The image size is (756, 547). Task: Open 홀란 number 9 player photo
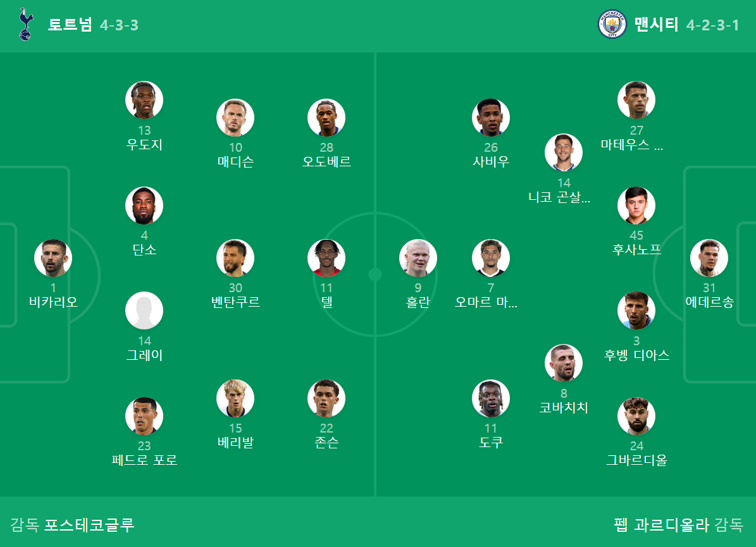tap(418, 258)
